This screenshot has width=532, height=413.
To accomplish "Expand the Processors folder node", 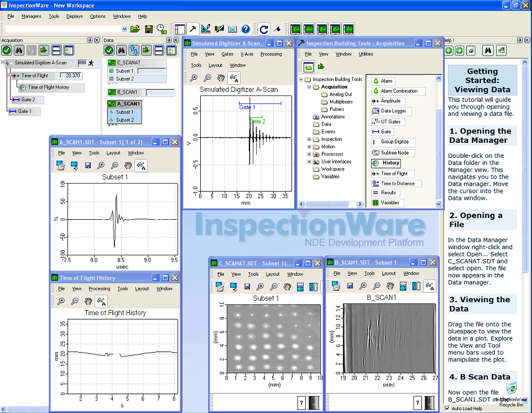I will 309,154.
